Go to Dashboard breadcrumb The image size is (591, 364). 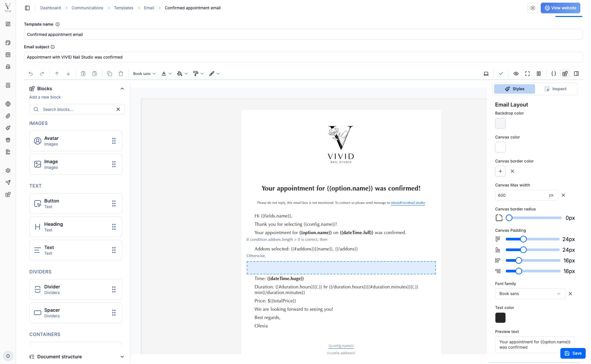click(51, 8)
